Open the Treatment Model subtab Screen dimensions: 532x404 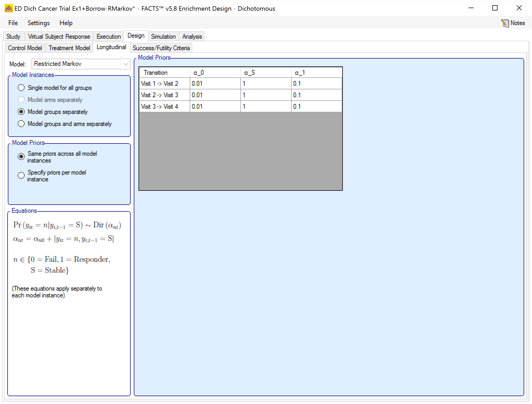(69, 48)
